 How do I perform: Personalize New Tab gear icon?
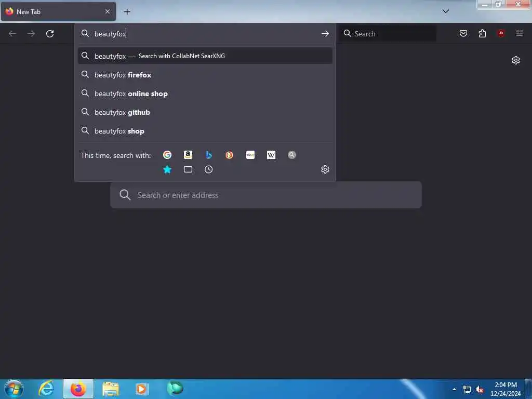click(x=516, y=60)
